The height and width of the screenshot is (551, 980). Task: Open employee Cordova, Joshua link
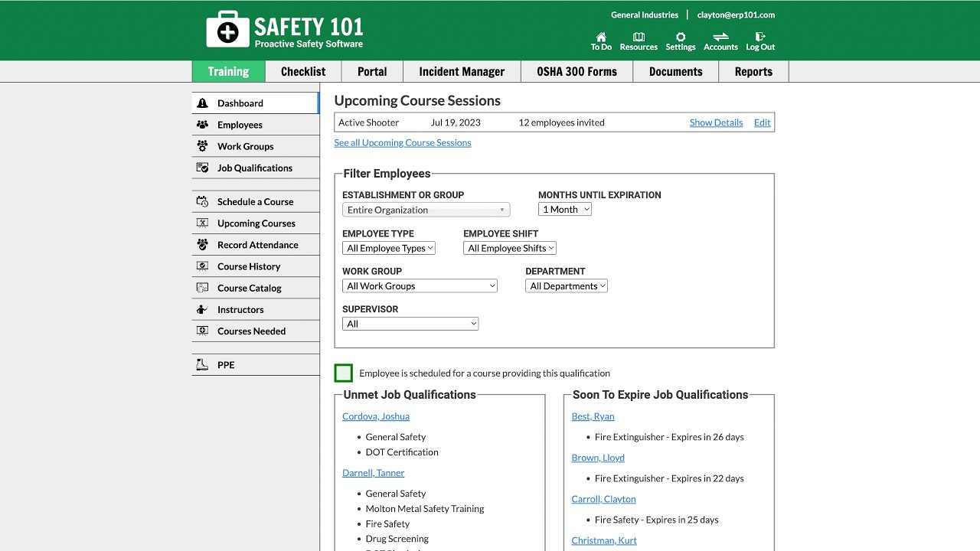click(376, 416)
